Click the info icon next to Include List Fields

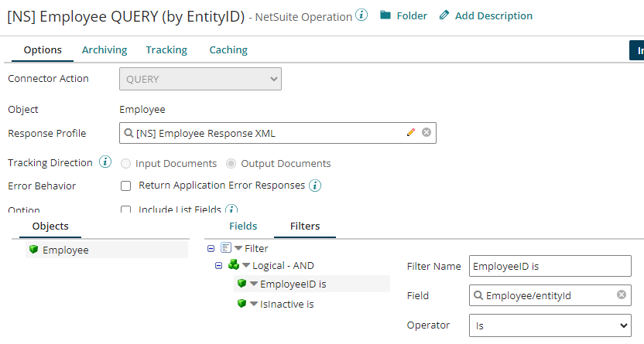click(231, 209)
